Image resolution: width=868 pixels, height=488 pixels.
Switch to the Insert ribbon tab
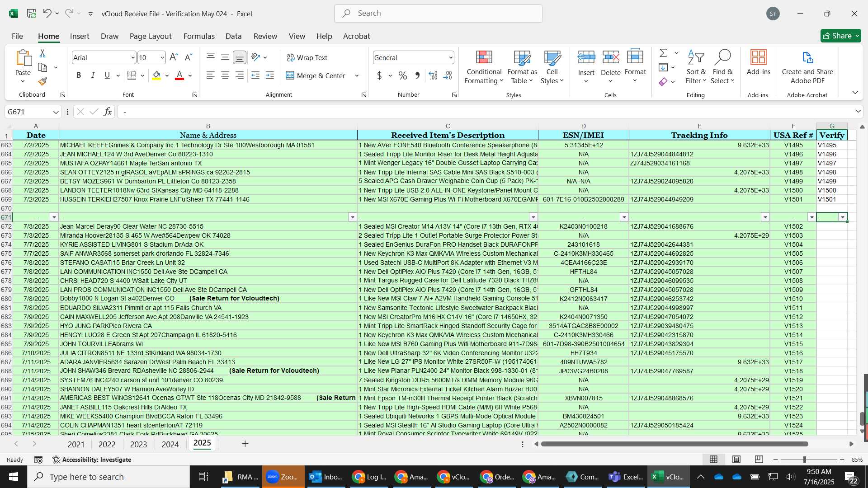80,36
